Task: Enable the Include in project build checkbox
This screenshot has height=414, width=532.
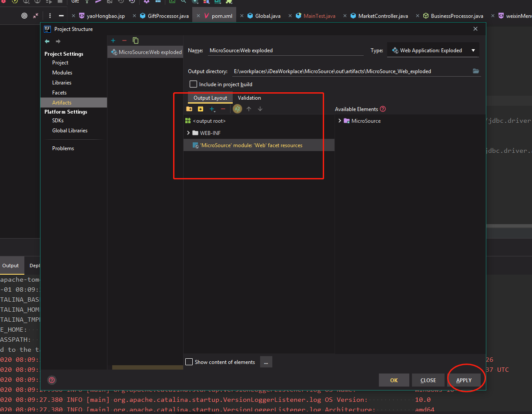Action: pyautogui.click(x=194, y=84)
